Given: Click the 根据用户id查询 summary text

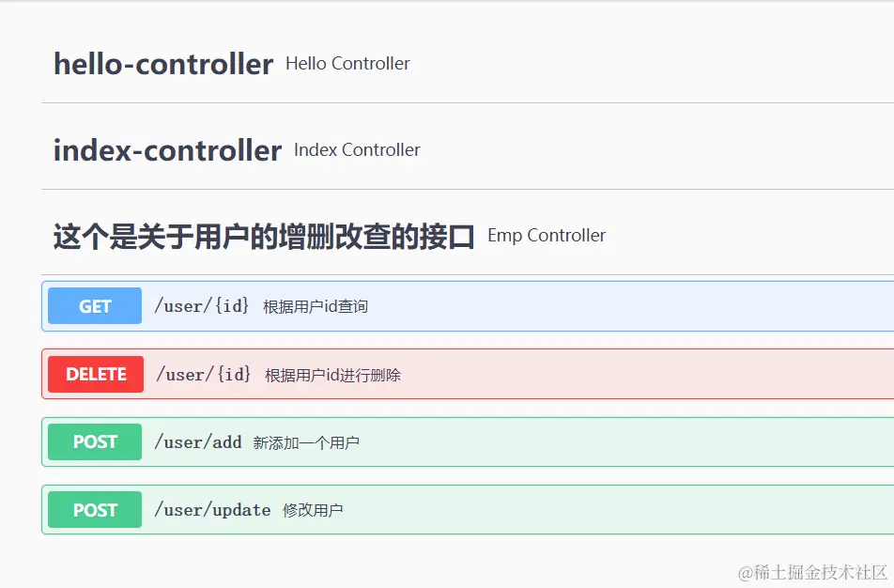Looking at the screenshot, I should (x=316, y=307).
